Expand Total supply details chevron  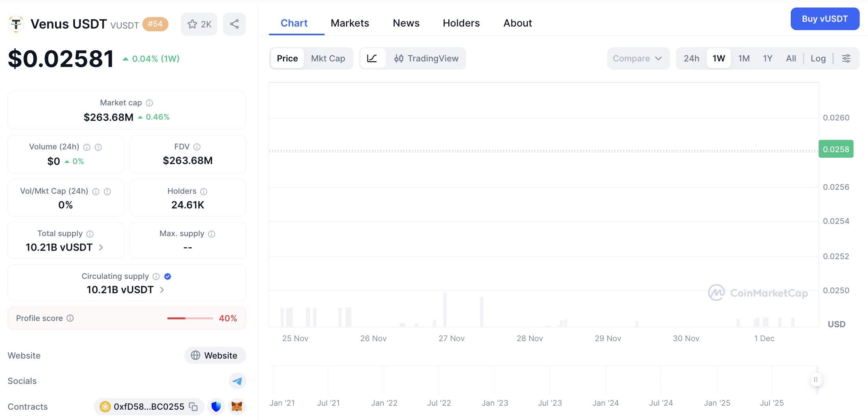tap(101, 248)
